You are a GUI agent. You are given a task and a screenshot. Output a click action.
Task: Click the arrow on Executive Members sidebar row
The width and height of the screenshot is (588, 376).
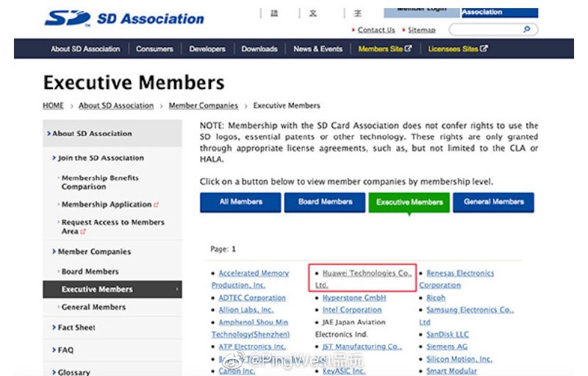point(177,289)
